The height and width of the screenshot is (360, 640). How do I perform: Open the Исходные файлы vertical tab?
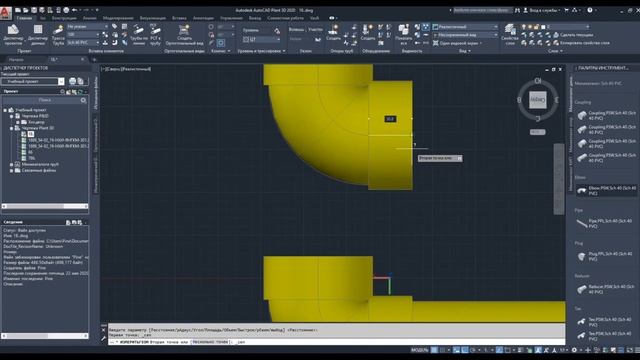(96, 93)
